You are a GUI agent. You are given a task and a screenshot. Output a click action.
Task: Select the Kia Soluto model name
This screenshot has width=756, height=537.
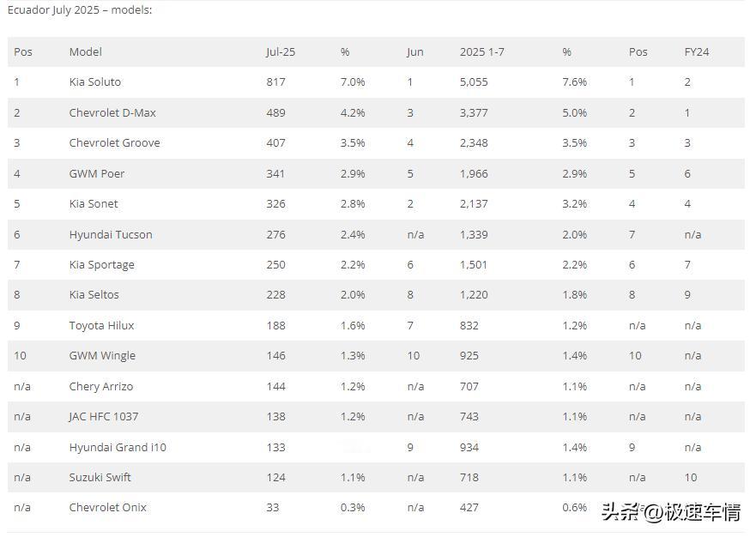click(x=95, y=82)
